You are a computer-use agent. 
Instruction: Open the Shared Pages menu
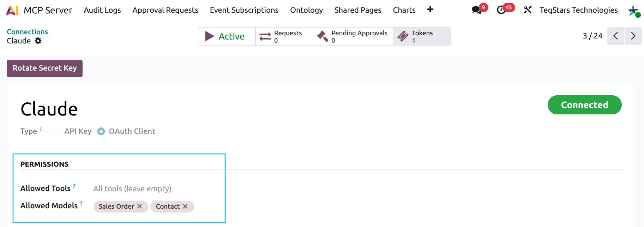click(x=358, y=10)
